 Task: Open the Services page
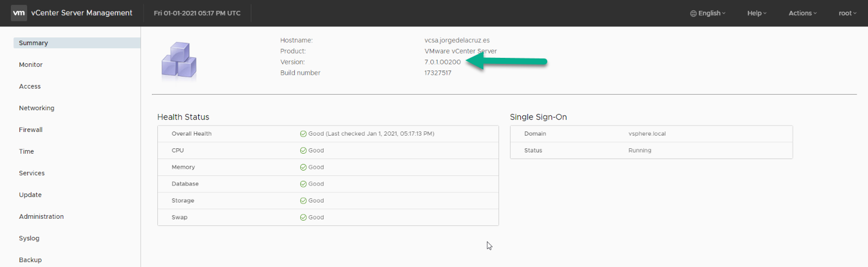pos(32,173)
